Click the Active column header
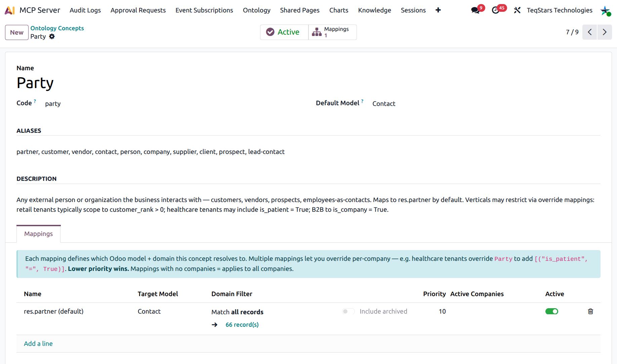The width and height of the screenshot is (617, 364). point(554,294)
